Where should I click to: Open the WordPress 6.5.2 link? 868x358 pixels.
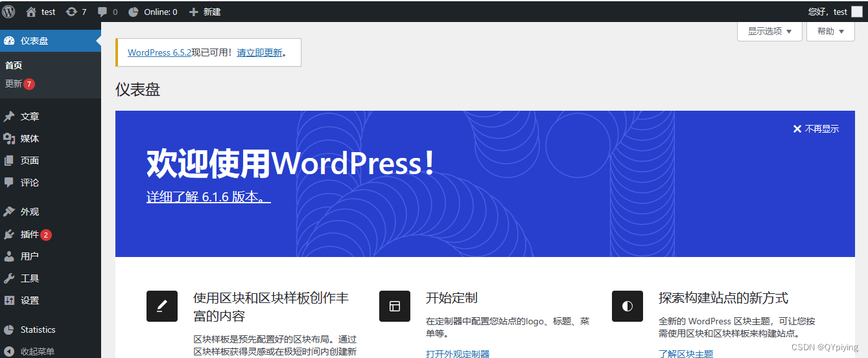(159, 52)
